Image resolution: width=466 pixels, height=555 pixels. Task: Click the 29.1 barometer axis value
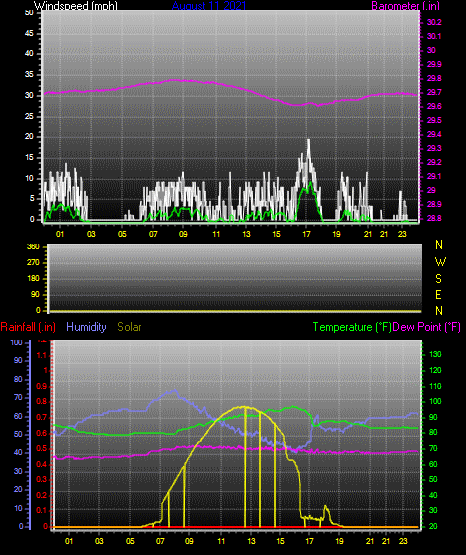pyautogui.click(x=434, y=177)
